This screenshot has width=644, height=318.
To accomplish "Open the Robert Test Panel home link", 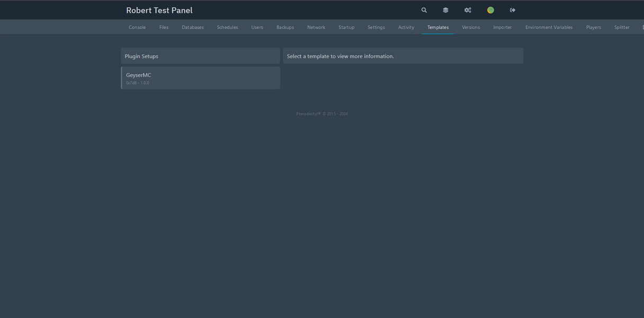I will pyautogui.click(x=159, y=10).
